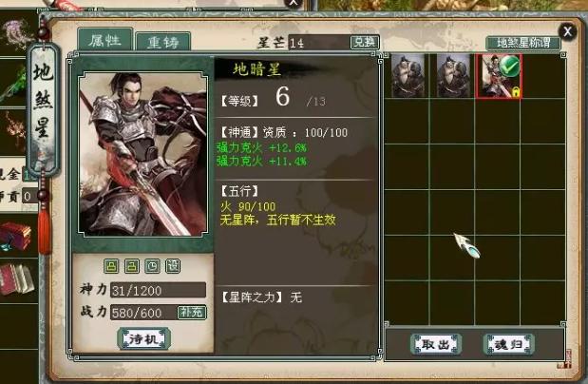588x384 pixels.
Task: Click the red treasure chest icon in sidebar
Action: coord(15,236)
